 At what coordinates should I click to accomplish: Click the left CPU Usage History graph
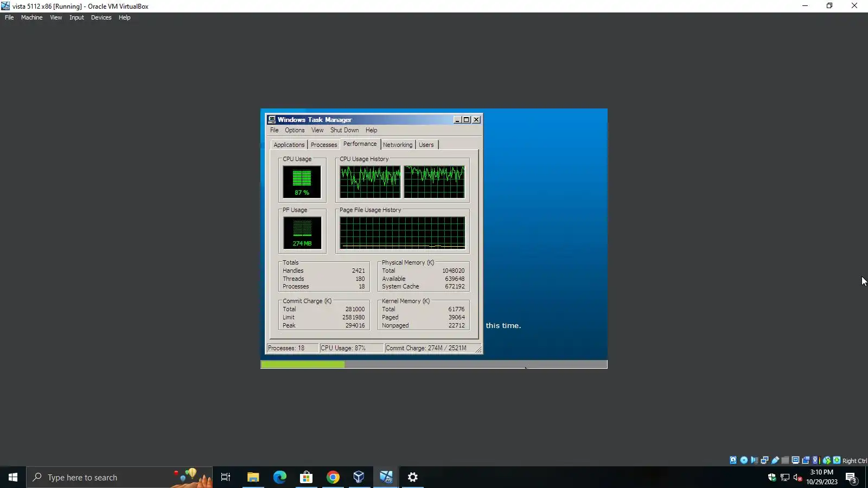click(370, 182)
